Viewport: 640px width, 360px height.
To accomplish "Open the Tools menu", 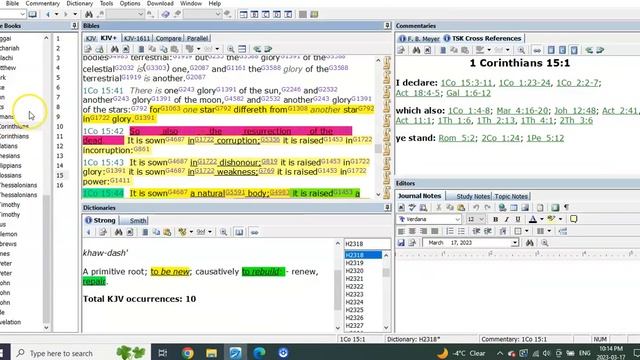I will (x=106, y=3).
